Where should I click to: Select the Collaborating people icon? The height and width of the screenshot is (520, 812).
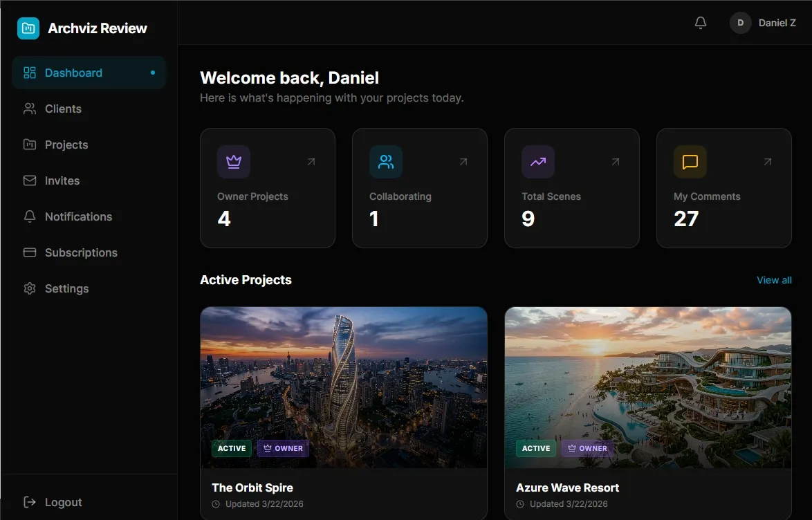[385, 161]
